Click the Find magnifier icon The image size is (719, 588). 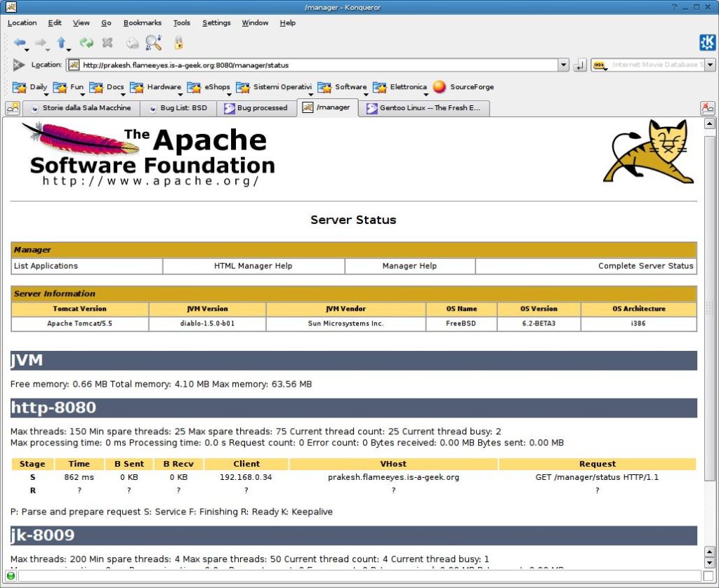(153, 43)
